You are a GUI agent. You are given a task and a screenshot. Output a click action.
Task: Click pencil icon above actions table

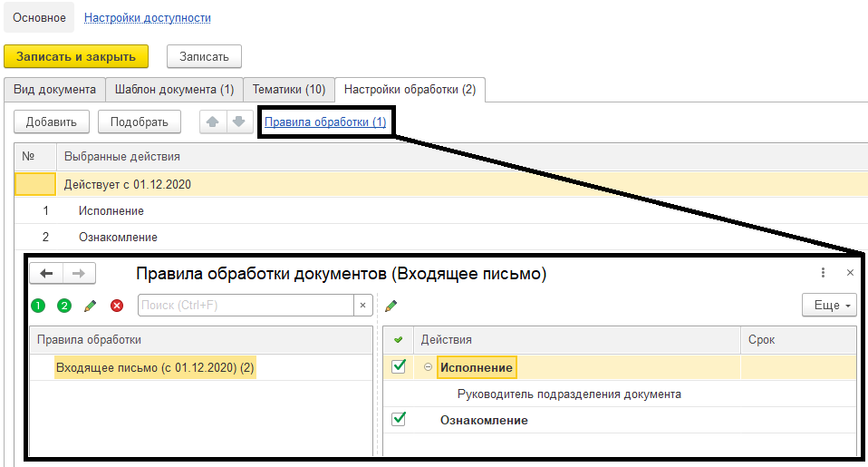(x=391, y=306)
